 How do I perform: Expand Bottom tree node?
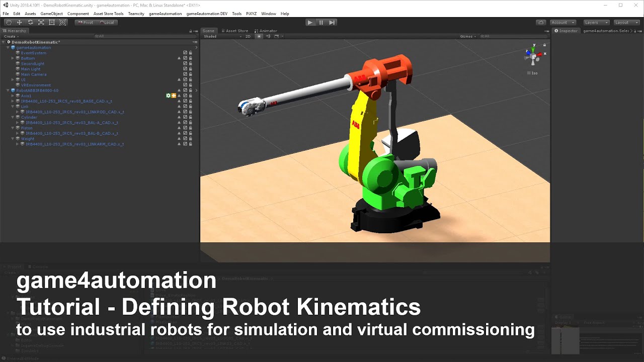tap(13, 58)
